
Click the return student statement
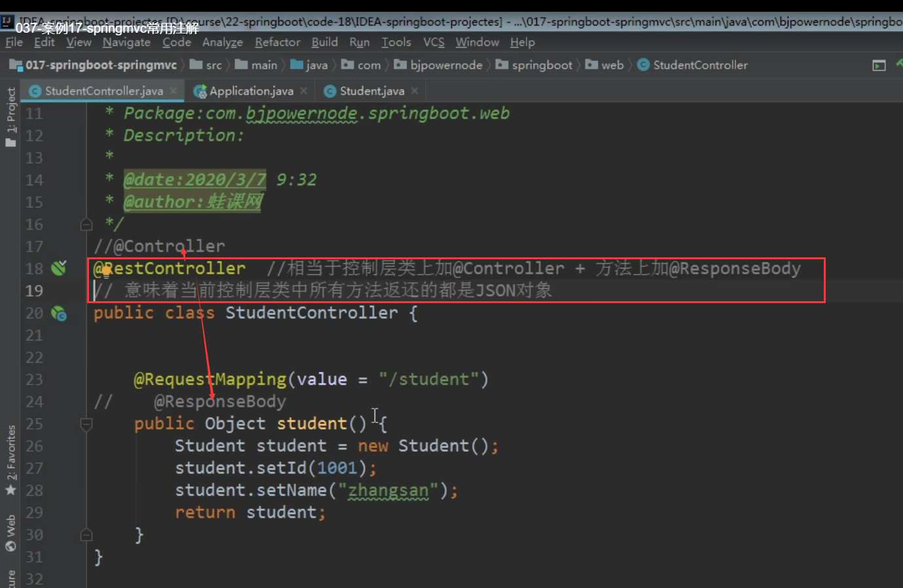[x=250, y=513]
